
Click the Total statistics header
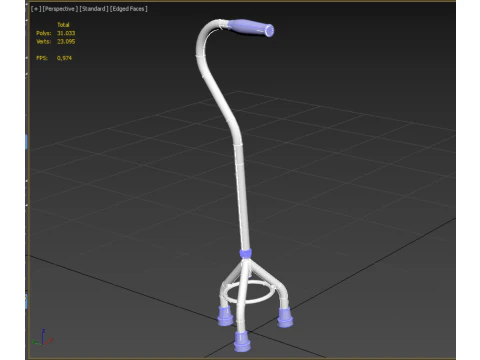pos(63,25)
